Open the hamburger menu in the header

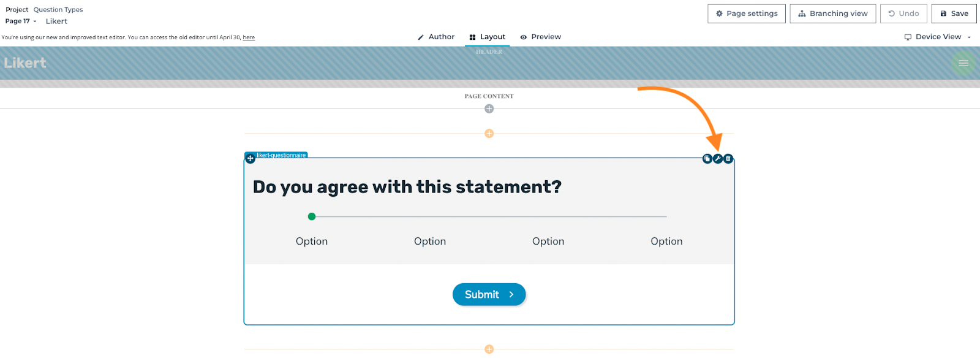pyautogui.click(x=963, y=63)
